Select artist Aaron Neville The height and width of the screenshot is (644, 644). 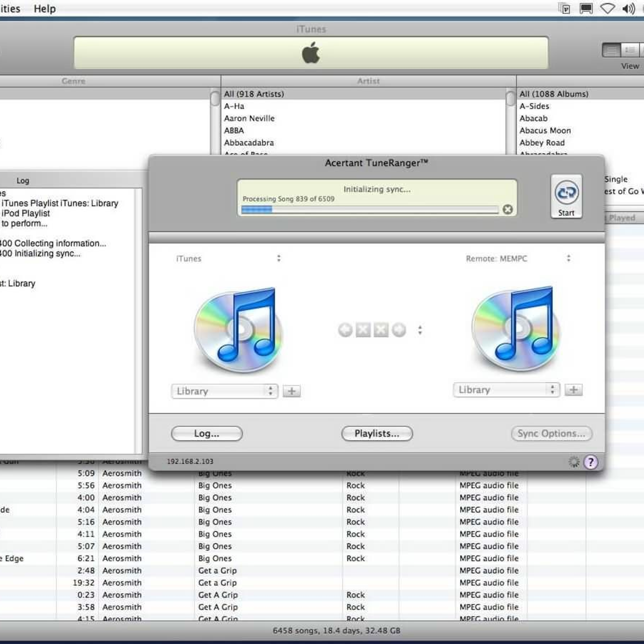[363, 118]
